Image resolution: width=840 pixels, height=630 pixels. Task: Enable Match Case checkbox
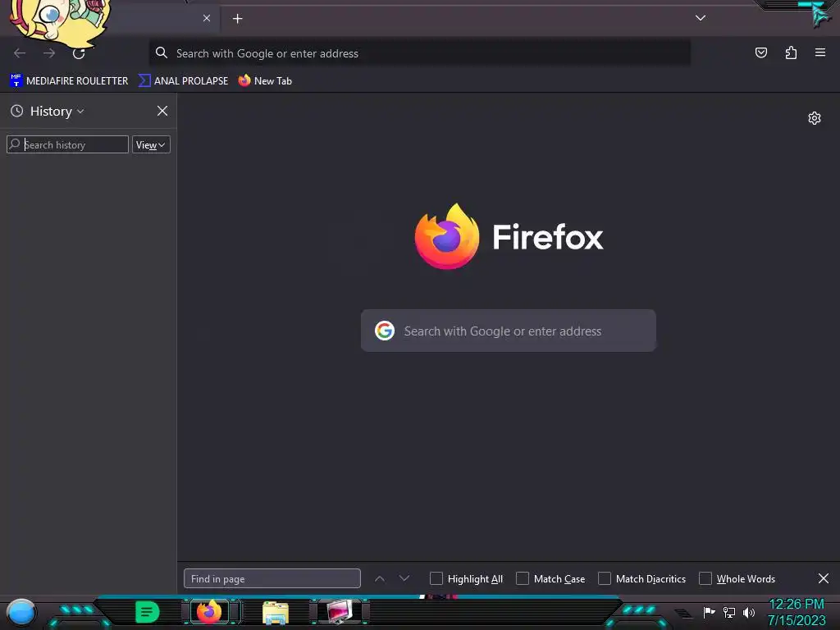click(x=523, y=578)
